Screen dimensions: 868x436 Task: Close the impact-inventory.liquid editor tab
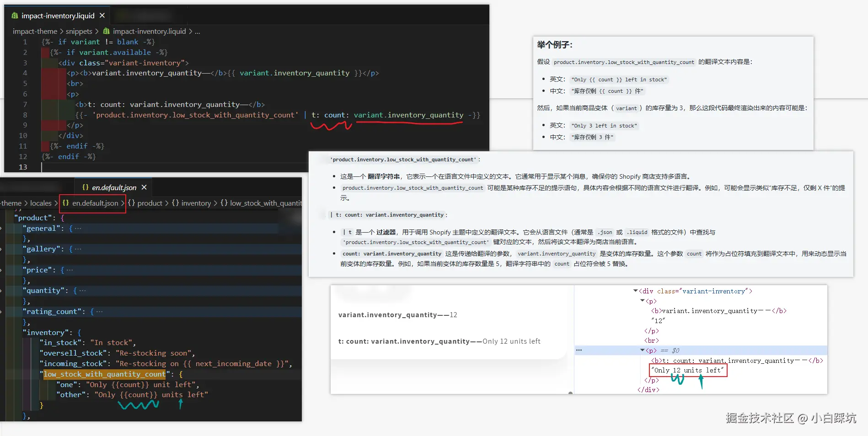[x=102, y=16]
